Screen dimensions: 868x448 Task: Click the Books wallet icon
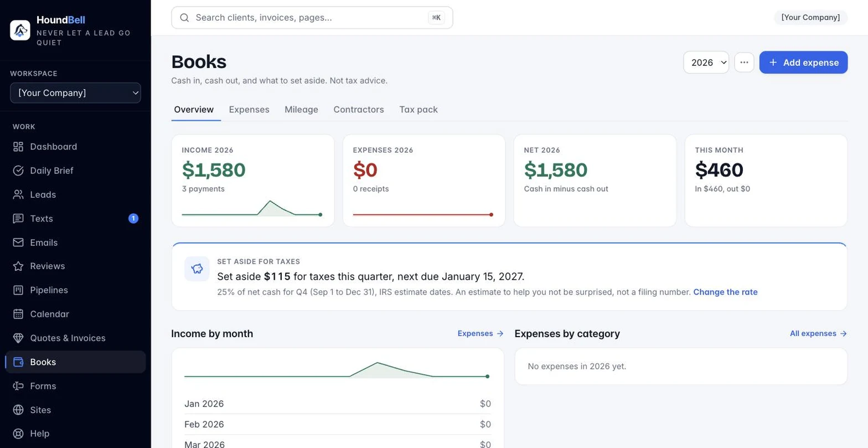(18, 362)
